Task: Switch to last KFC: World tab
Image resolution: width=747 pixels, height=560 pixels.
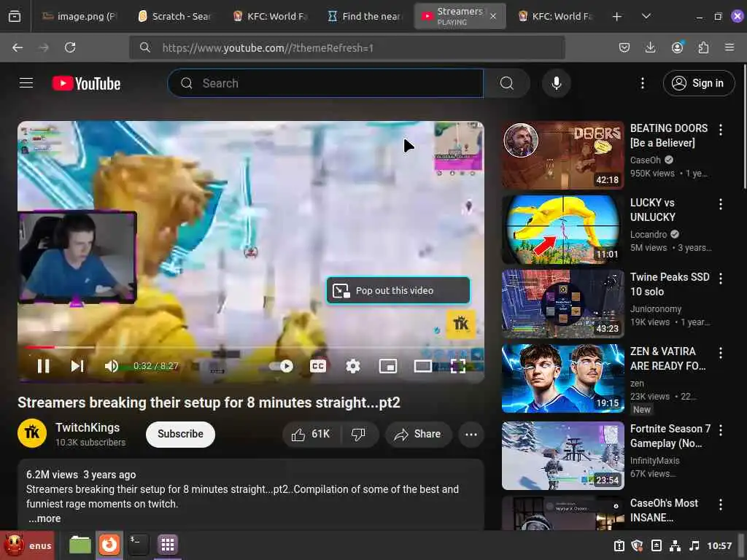Action: coord(555,16)
